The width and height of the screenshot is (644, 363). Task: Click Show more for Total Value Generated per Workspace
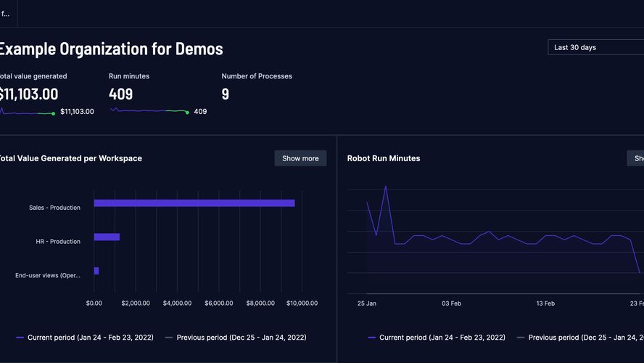(300, 158)
